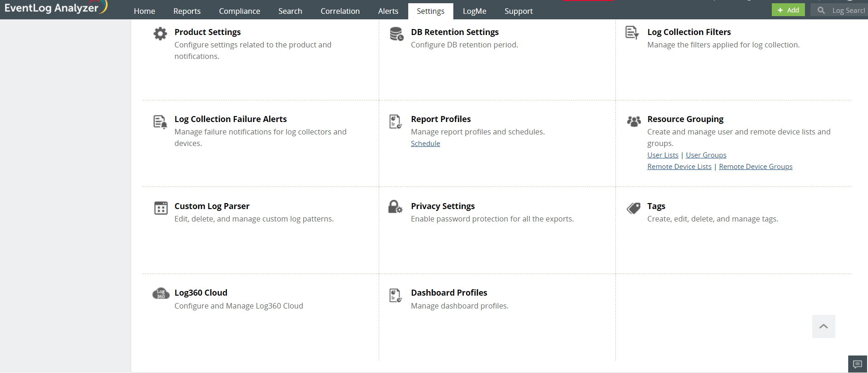Open the Schedule link under Report Profiles

(x=425, y=144)
